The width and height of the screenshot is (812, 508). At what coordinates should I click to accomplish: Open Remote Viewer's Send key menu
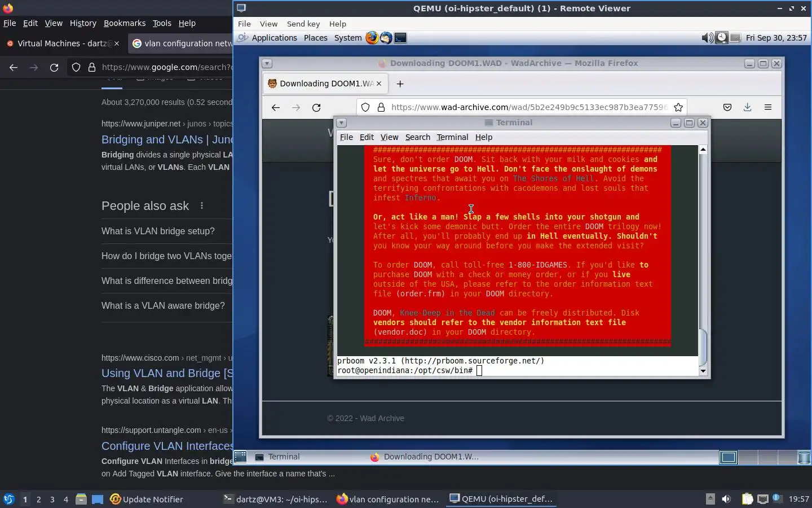pos(303,24)
